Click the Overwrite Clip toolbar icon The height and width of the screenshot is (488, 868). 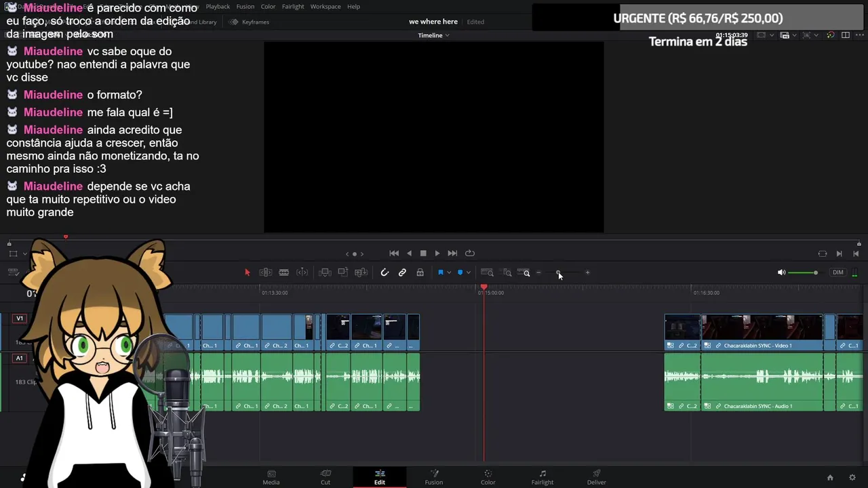tap(342, 272)
